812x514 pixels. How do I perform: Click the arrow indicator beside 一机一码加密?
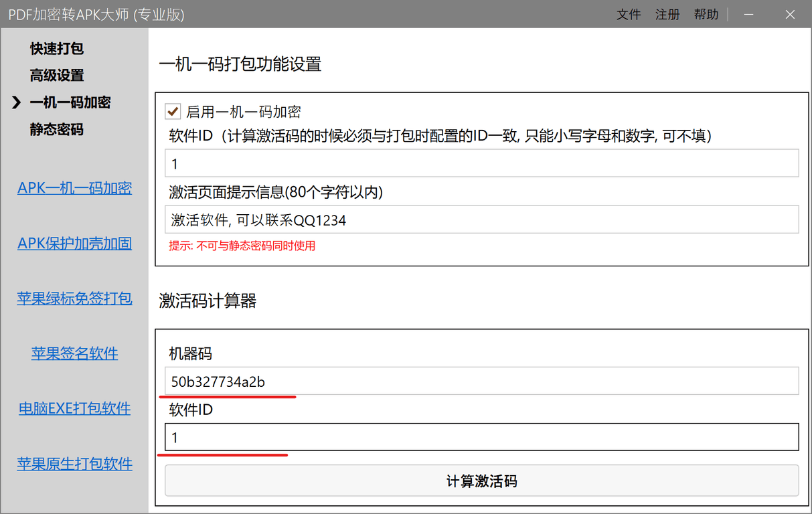[15, 102]
